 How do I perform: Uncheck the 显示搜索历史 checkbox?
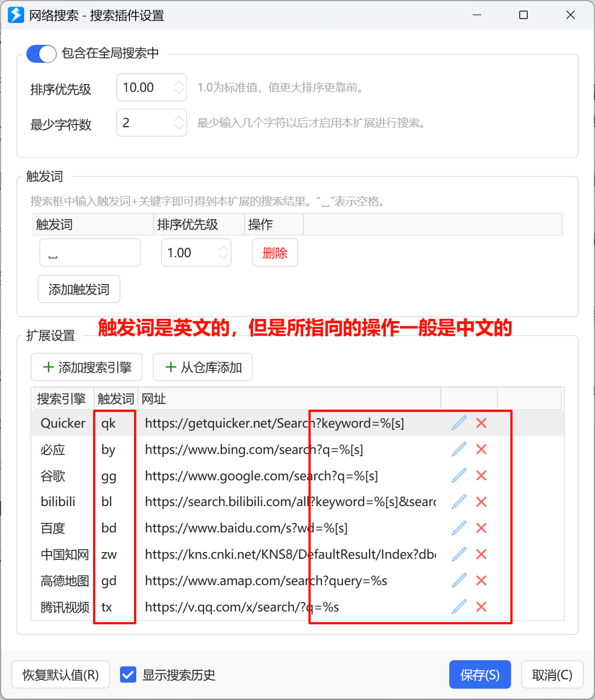click(128, 675)
